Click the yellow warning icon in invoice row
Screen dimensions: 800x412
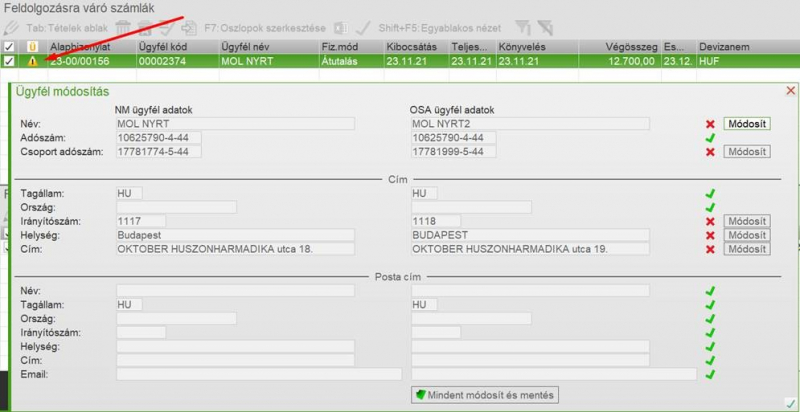point(33,61)
